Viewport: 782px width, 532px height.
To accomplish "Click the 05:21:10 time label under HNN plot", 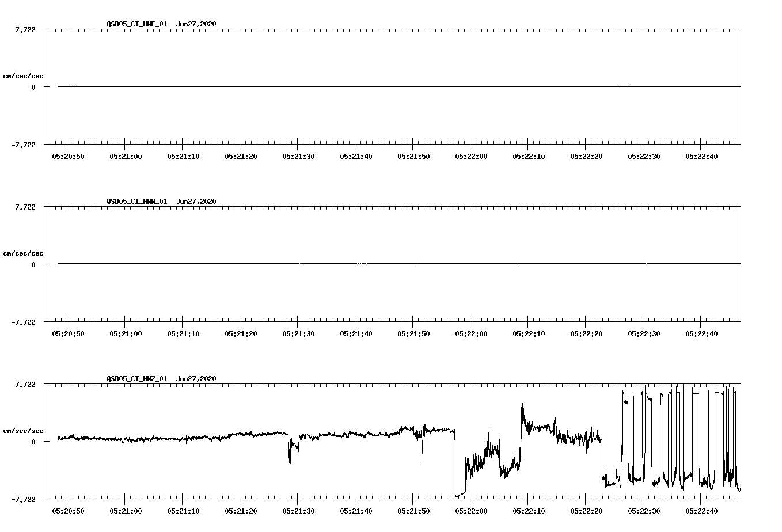I will (183, 334).
